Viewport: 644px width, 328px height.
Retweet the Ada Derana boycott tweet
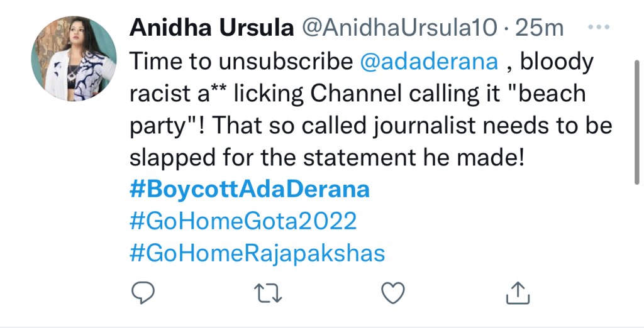pyautogui.click(x=269, y=292)
